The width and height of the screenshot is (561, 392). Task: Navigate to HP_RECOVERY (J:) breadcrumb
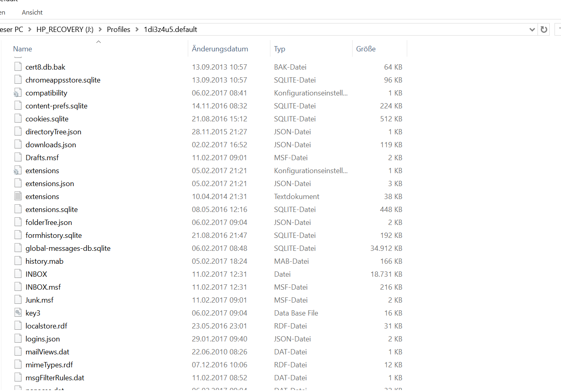pos(65,30)
